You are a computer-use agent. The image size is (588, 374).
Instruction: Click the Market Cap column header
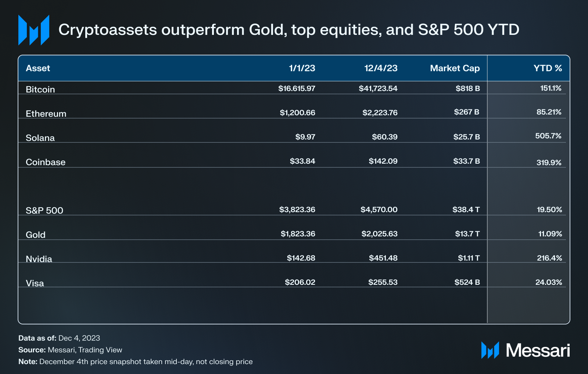(x=455, y=68)
